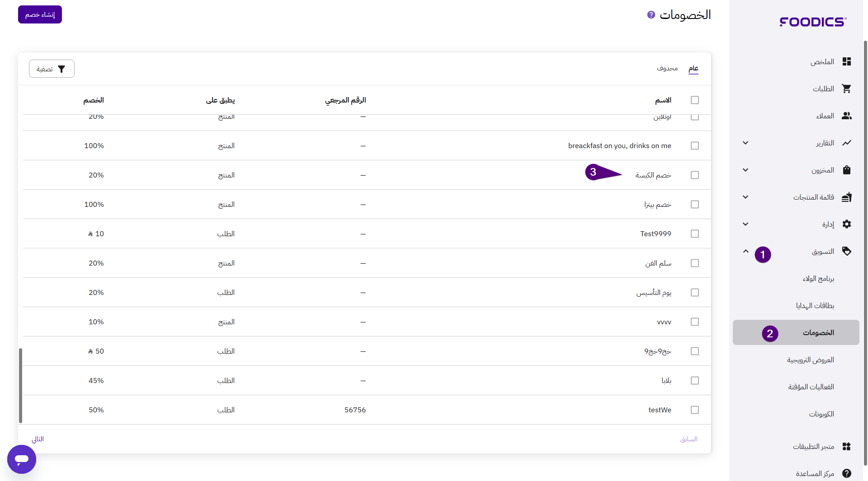Click the customers people icon

846,116
